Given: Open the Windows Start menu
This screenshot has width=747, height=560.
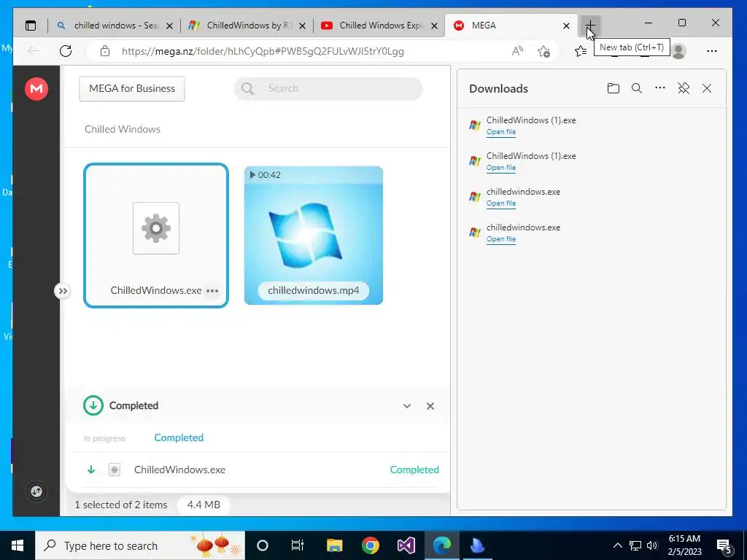Looking at the screenshot, I should (x=18, y=545).
